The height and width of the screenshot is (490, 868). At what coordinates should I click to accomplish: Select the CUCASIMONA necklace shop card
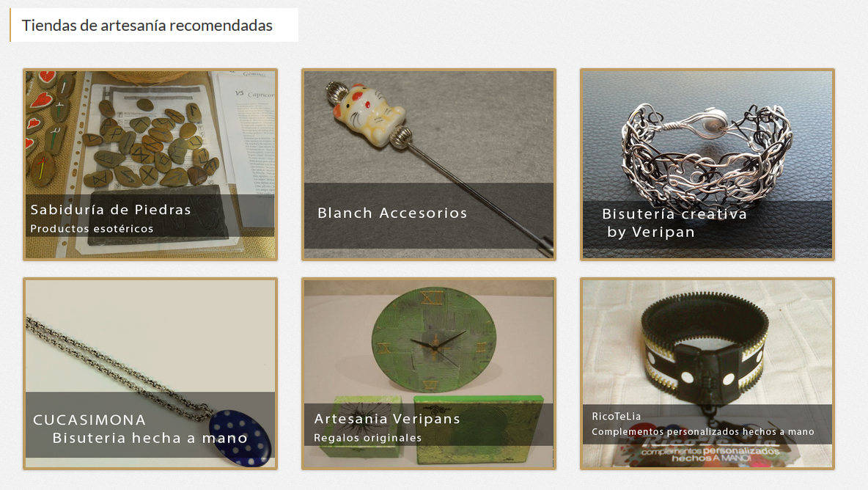(x=150, y=373)
